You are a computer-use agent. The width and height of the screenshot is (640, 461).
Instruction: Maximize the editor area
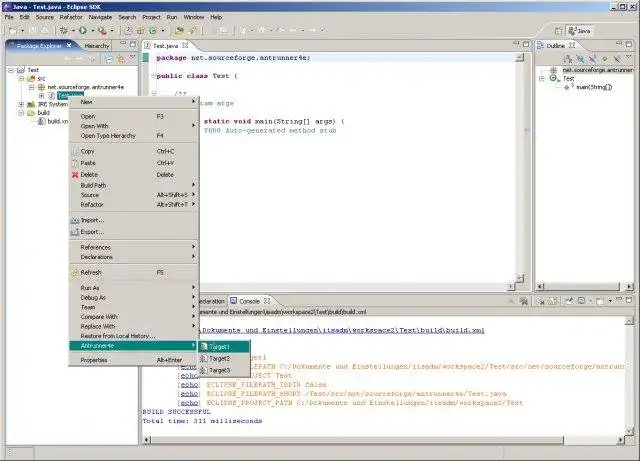coord(526,44)
